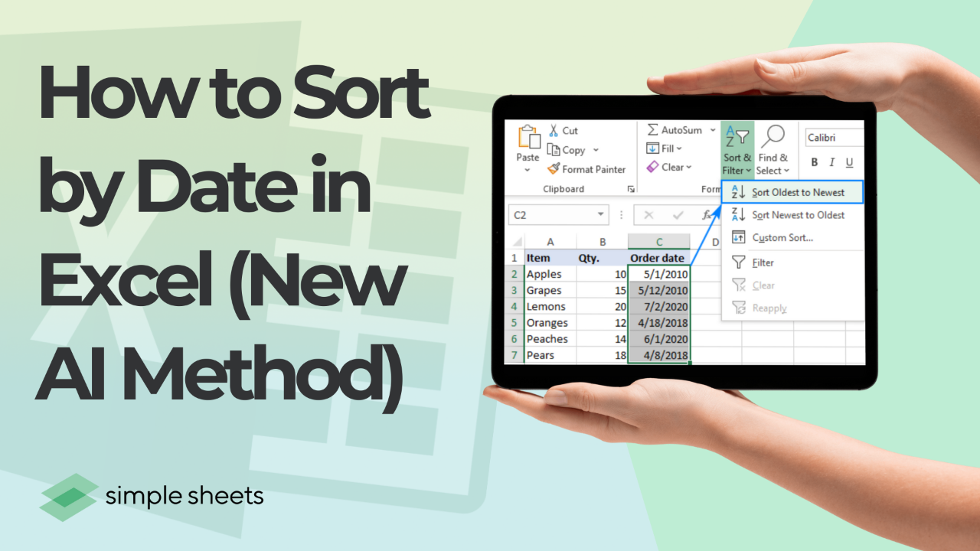The image size is (980, 551).
Task: Click the Copy icon in Clipboard group
Action: pyautogui.click(x=554, y=150)
